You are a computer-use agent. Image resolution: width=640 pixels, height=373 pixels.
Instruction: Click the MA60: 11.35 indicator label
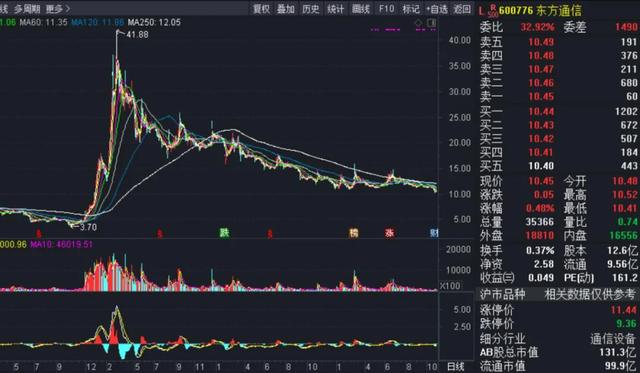(43, 22)
